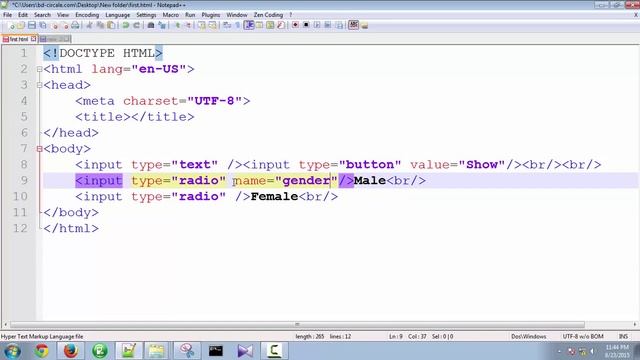Viewport: 640px width, 360px height.
Task: Open the Language menu
Action: click(x=118, y=15)
